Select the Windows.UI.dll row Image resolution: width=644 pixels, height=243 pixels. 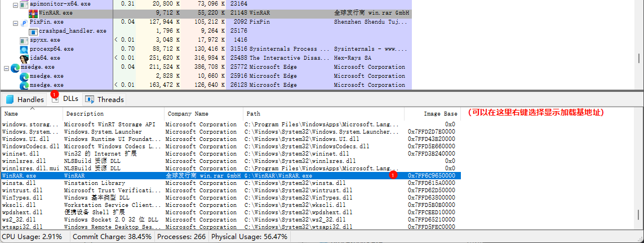point(231,139)
